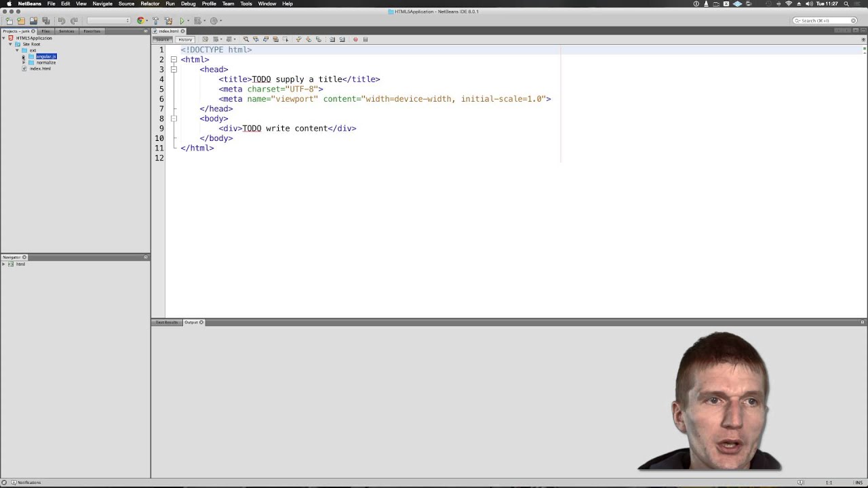Switch to the Test Results tab
868x488 pixels.
coord(166,322)
